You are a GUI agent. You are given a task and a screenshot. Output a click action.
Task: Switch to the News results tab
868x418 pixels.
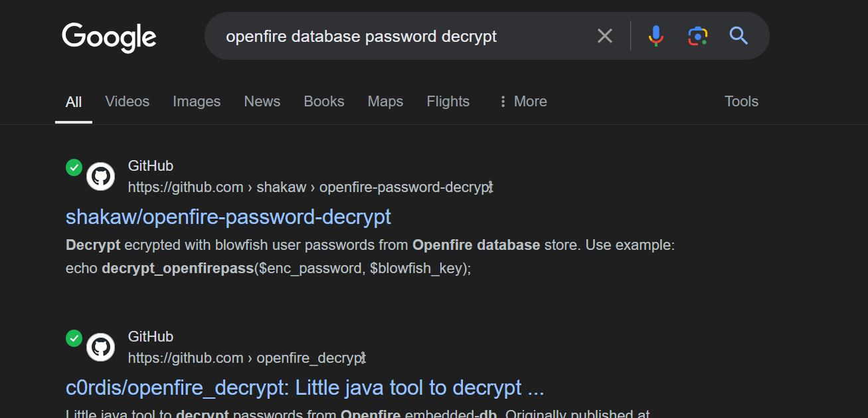click(x=262, y=101)
